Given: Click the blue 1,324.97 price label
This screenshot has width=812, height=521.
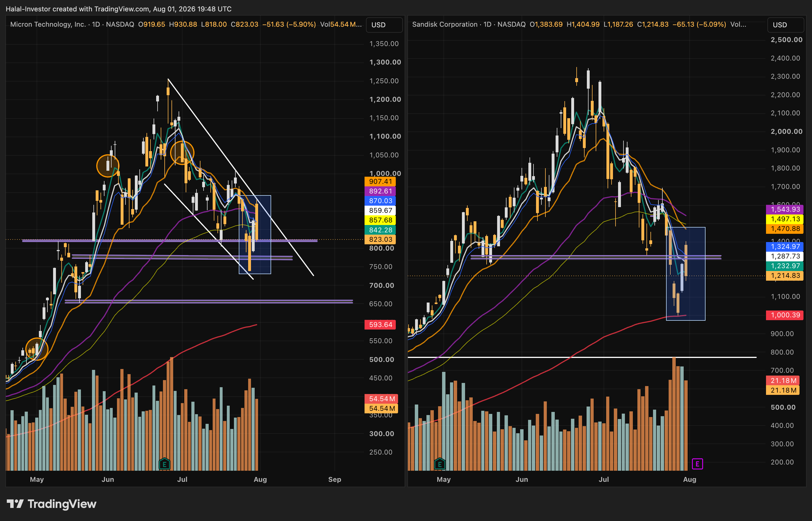Looking at the screenshot, I should (784, 247).
